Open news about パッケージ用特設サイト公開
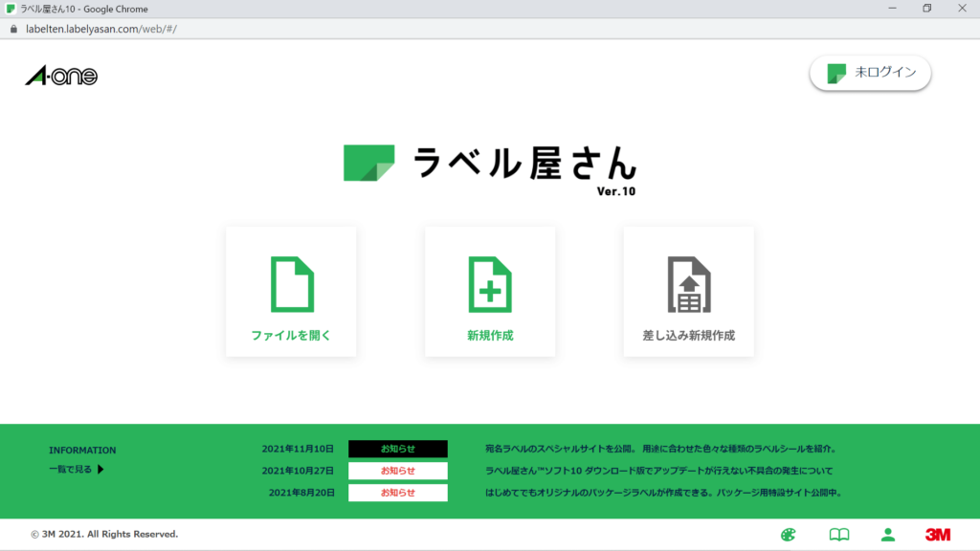Viewport: 980px width, 551px height. click(x=663, y=493)
